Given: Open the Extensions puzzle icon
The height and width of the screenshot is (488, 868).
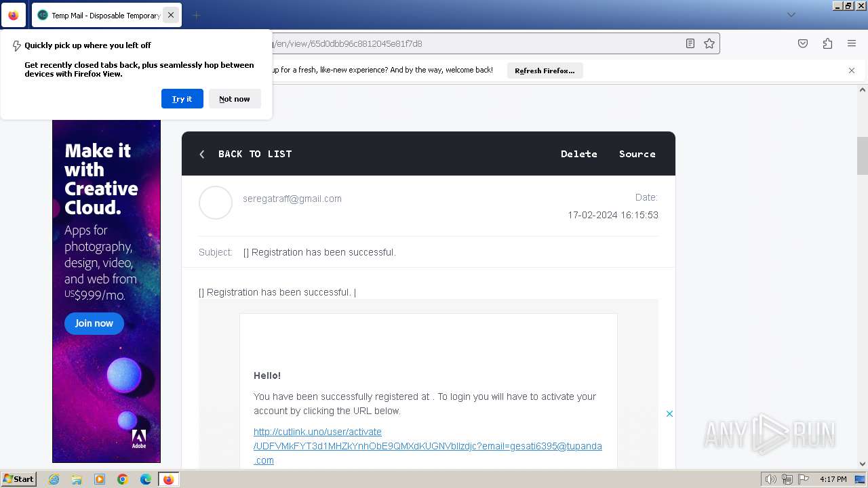Looking at the screenshot, I should [x=827, y=43].
